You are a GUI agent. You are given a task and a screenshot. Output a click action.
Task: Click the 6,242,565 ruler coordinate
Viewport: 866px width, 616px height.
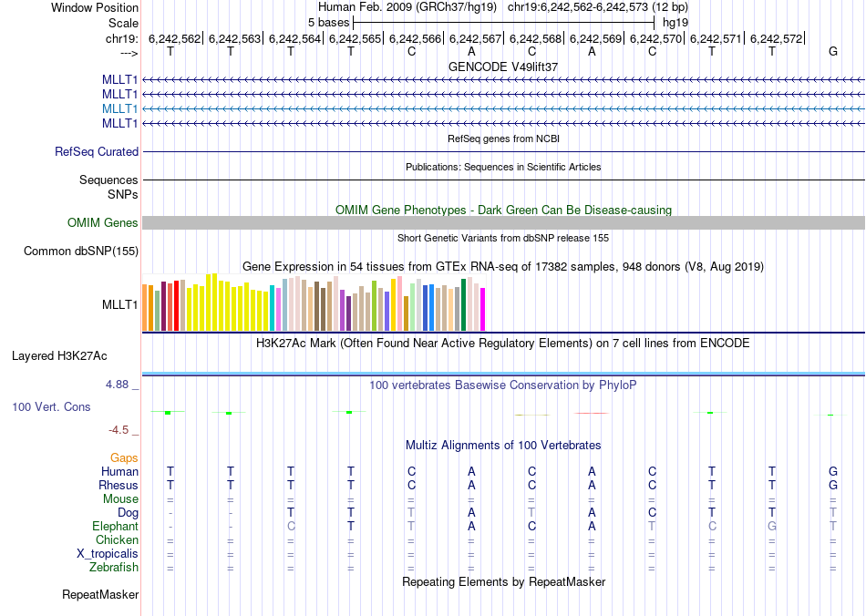point(356,38)
